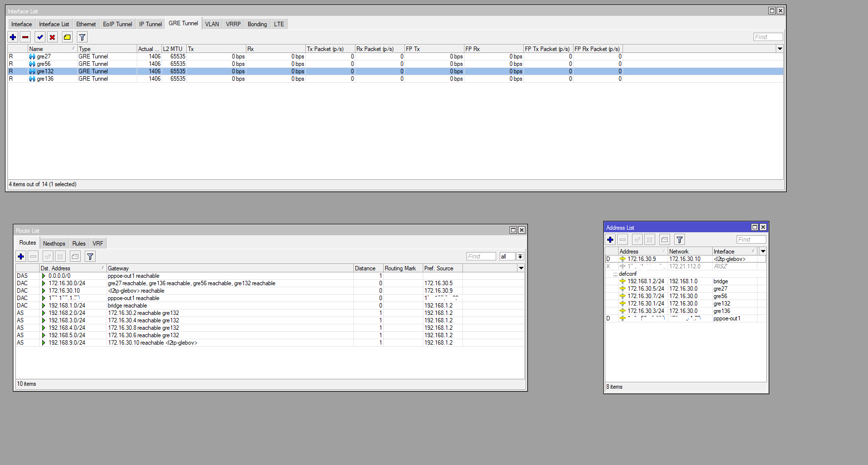
Task: Select the 0.0.0.0/0 default route
Action: [x=270, y=276]
